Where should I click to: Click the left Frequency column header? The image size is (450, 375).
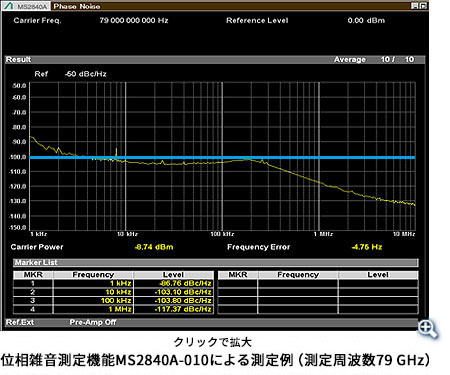point(93,275)
